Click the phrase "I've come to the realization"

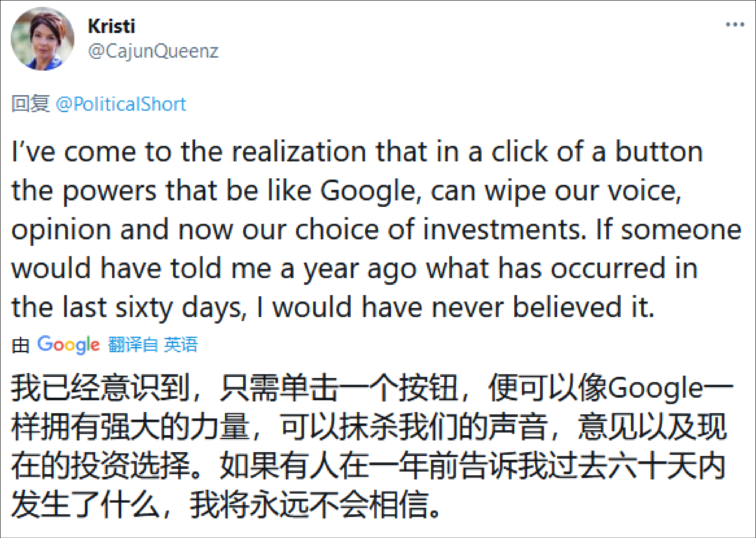tap(189, 152)
